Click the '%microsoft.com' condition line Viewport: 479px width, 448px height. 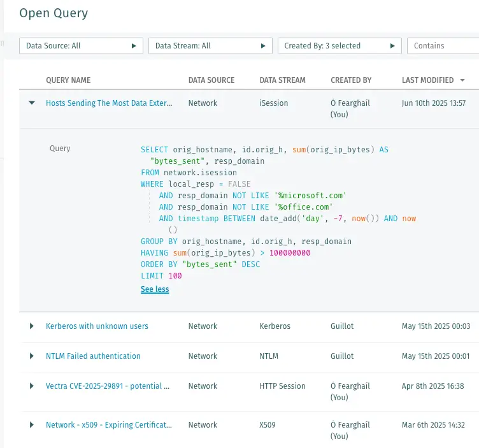(253, 196)
